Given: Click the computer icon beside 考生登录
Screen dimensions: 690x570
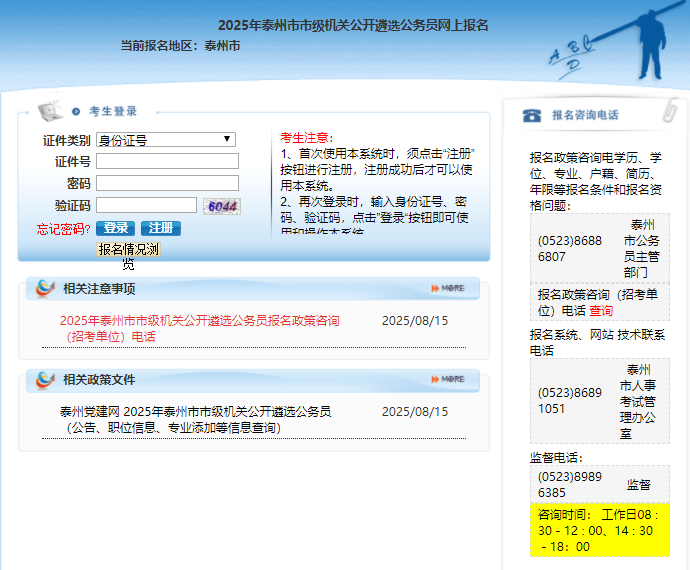Looking at the screenshot, I should tap(50, 111).
